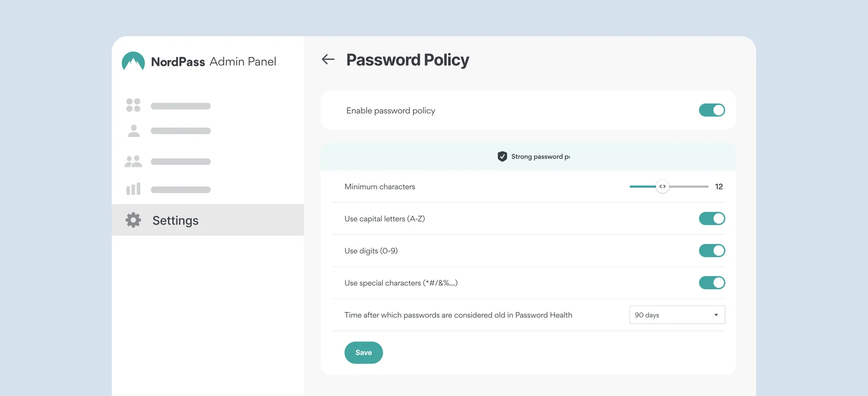Click the Settings gear icon
The height and width of the screenshot is (396, 868).
133,220
